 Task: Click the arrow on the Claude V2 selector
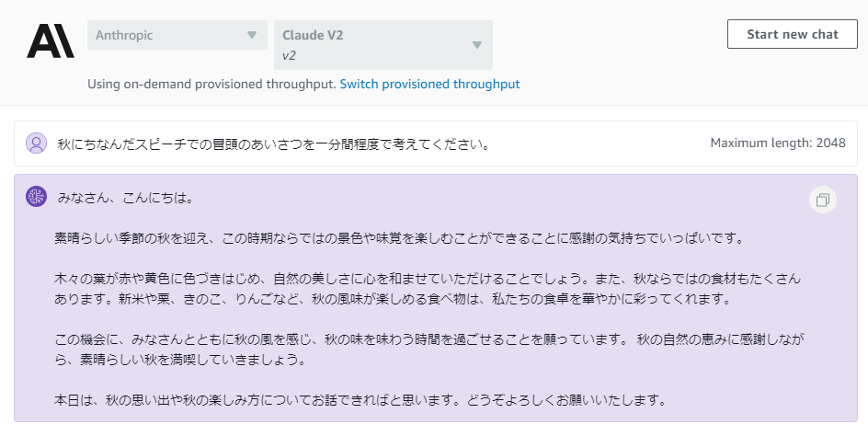tap(477, 45)
